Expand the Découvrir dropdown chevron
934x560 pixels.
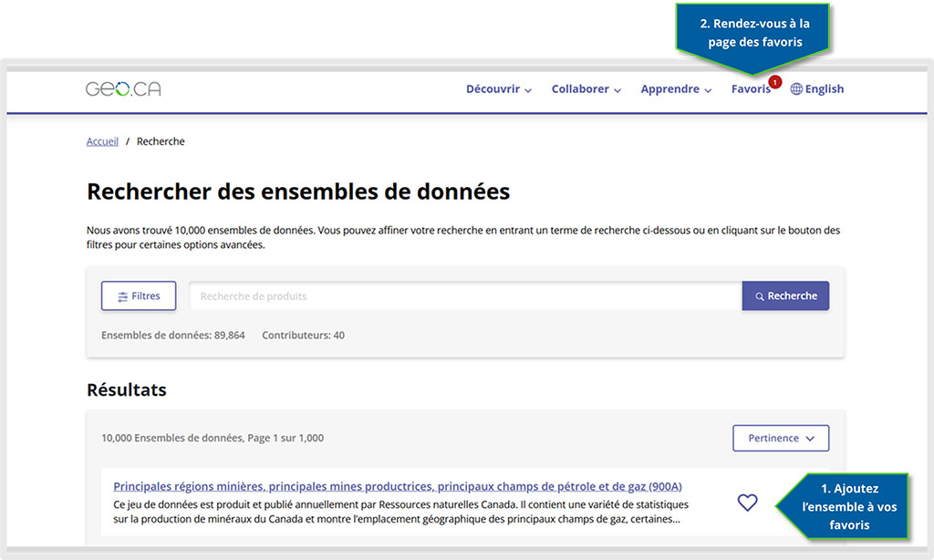527,90
